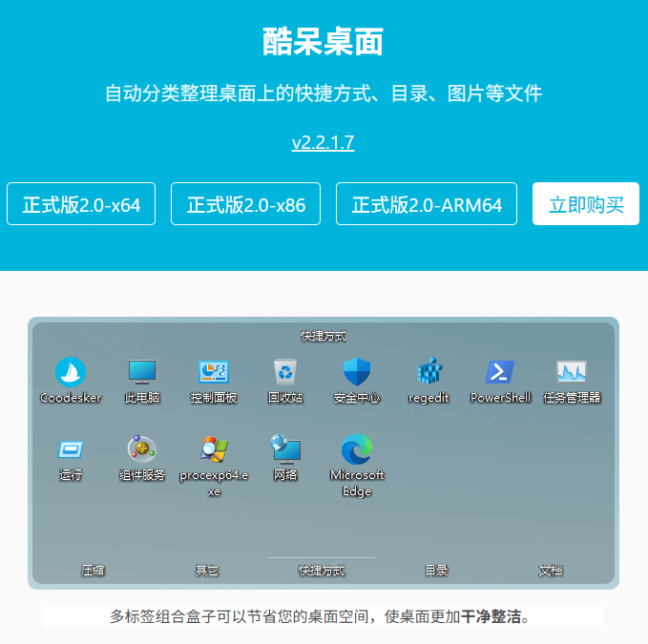Download 正式版2.0-x86 build

coord(245,203)
